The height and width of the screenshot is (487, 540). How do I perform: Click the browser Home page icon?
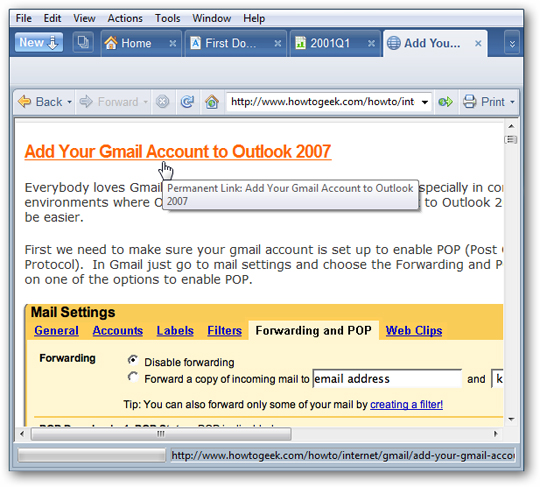tap(212, 102)
